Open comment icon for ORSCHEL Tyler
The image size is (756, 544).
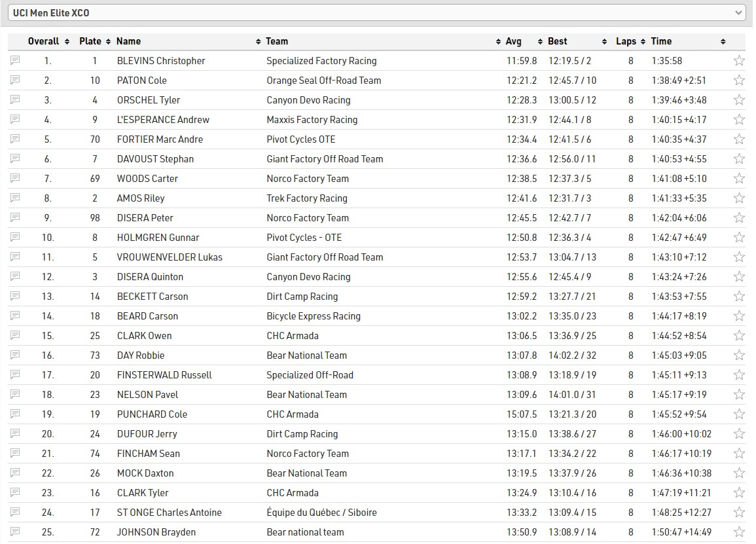point(16,100)
